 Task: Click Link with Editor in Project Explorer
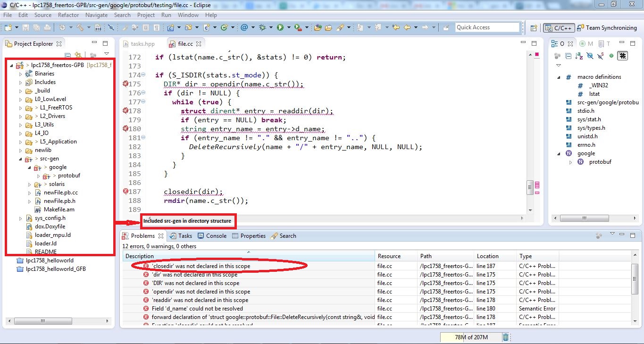[x=78, y=55]
